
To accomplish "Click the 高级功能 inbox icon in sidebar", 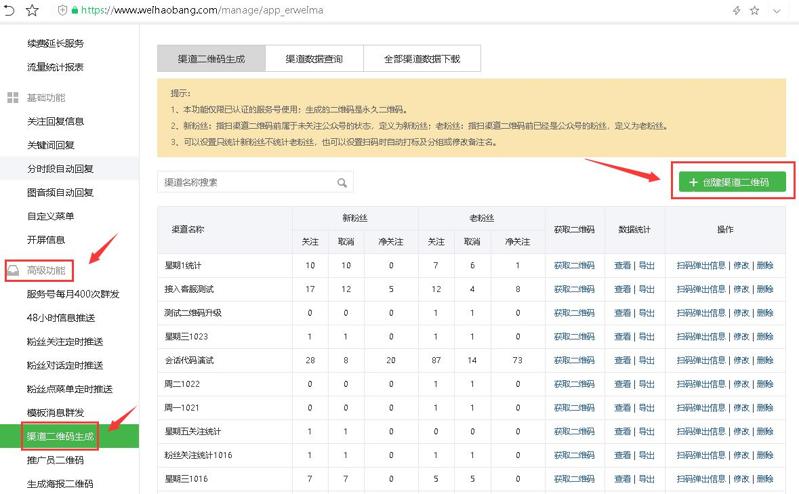I will point(14,270).
